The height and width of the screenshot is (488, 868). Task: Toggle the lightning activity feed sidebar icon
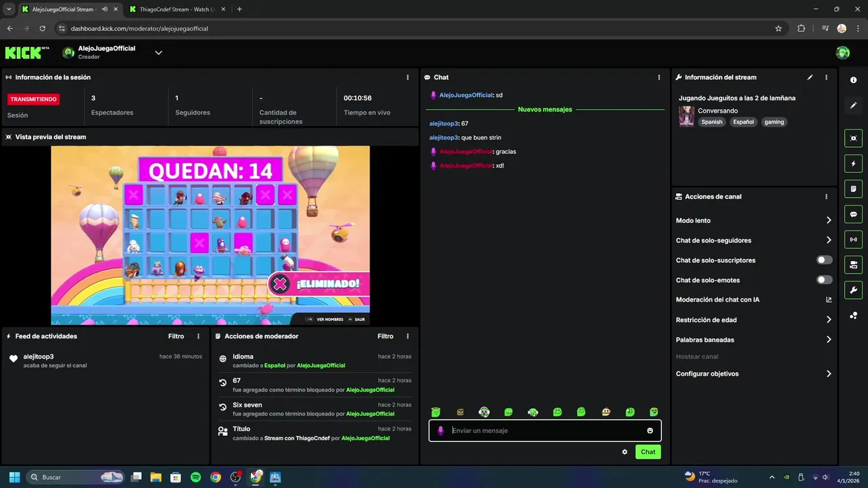(x=853, y=163)
